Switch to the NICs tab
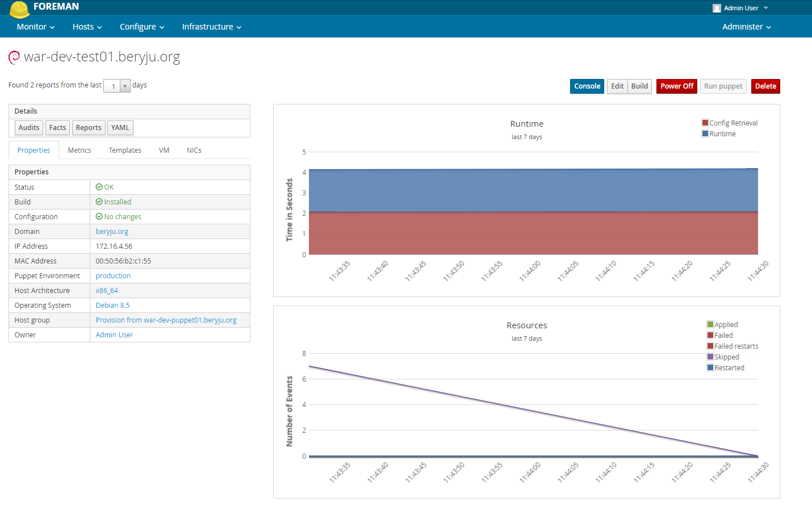This screenshot has width=812, height=506. tap(194, 150)
